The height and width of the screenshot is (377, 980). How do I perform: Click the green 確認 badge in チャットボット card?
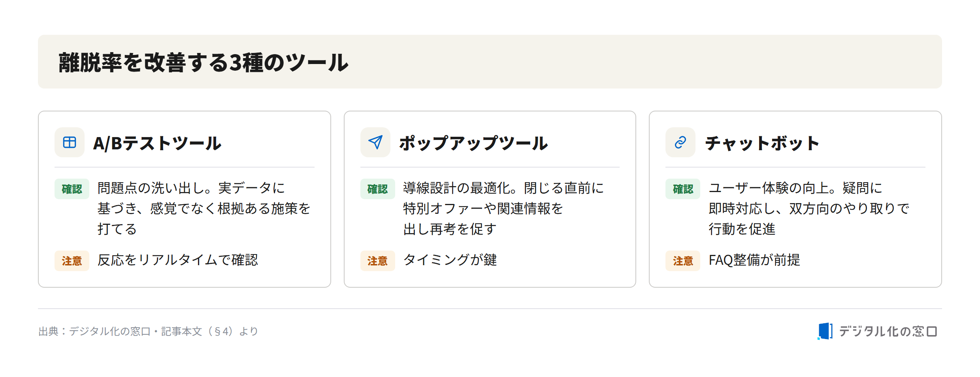tap(683, 189)
